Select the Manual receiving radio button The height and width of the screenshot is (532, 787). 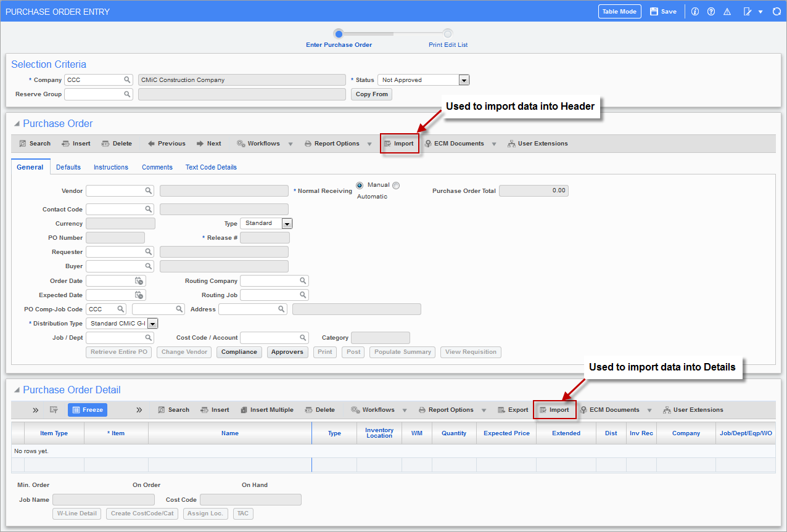point(359,185)
